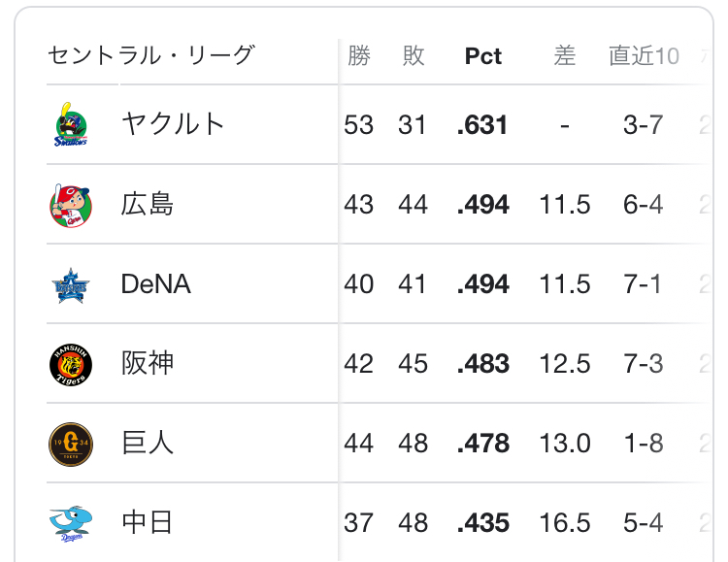The image size is (728, 562).
Task: Open the 阪神 team page
Action: (x=147, y=364)
